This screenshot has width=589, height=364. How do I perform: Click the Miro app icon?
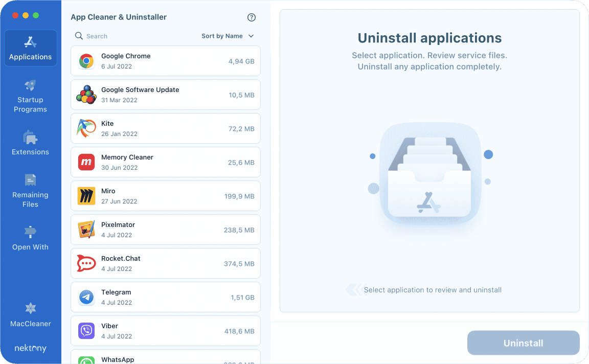point(86,196)
